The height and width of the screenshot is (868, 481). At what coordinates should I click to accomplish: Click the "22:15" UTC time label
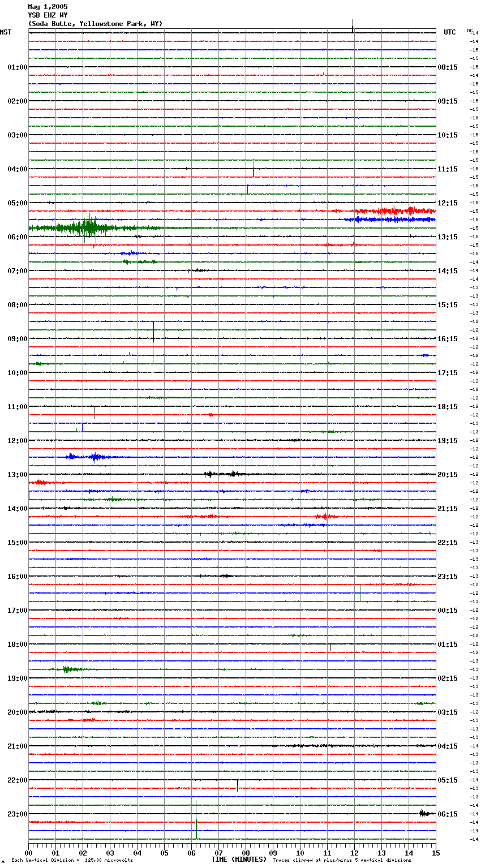tap(448, 543)
